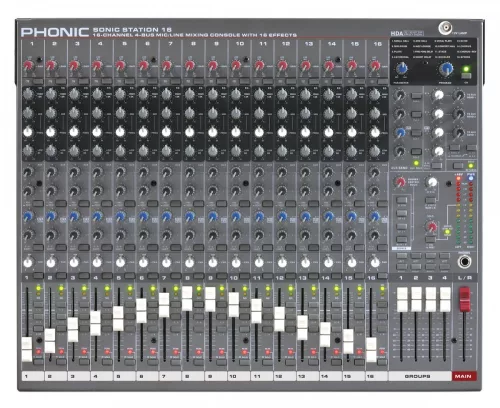Toggle the solo button under channel 3 red LED
The image size is (500, 408).
(84, 362)
